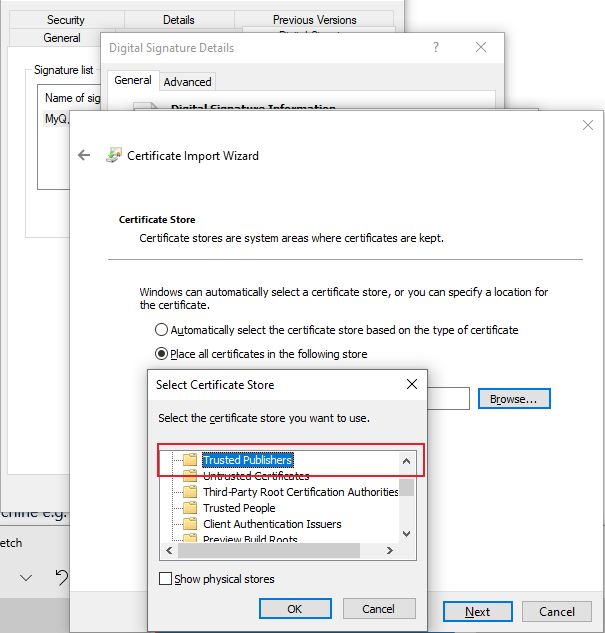Open the Security tab in properties window
The width and height of the screenshot is (605, 633).
point(66,19)
